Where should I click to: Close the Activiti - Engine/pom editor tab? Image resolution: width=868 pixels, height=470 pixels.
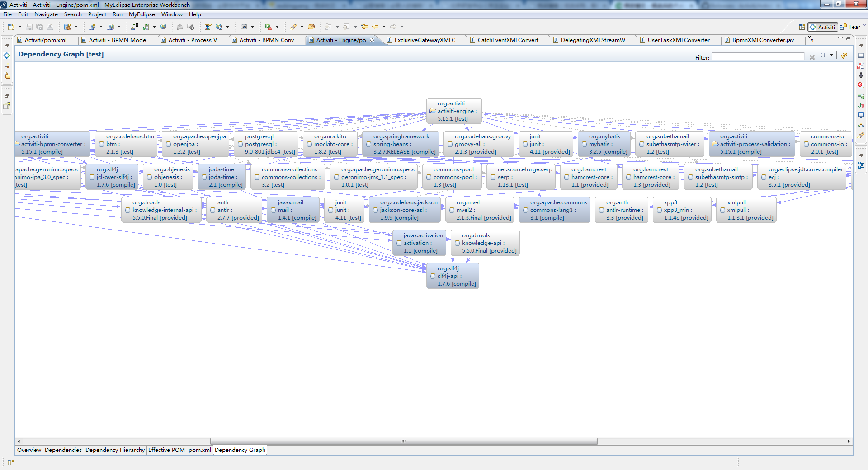click(372, 40)
